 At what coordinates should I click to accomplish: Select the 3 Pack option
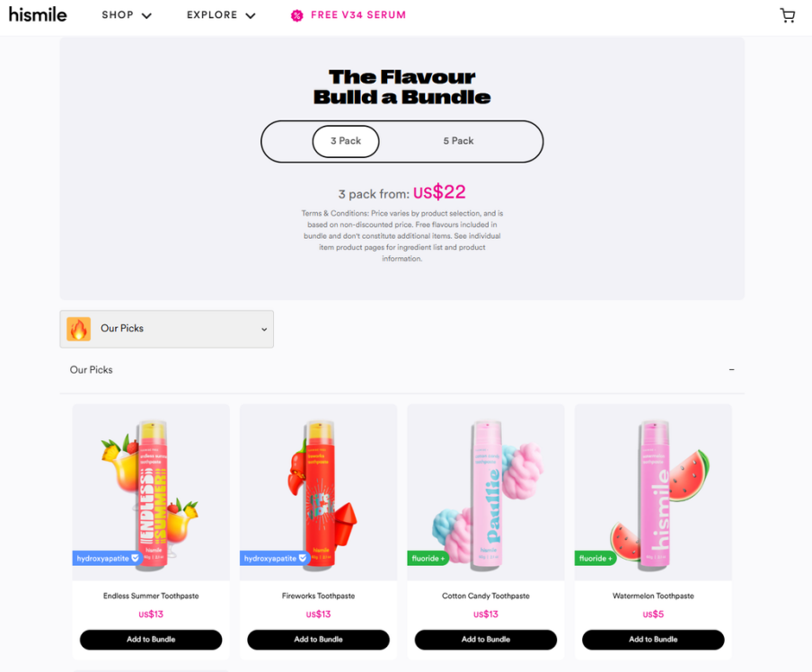click(346, 141)
